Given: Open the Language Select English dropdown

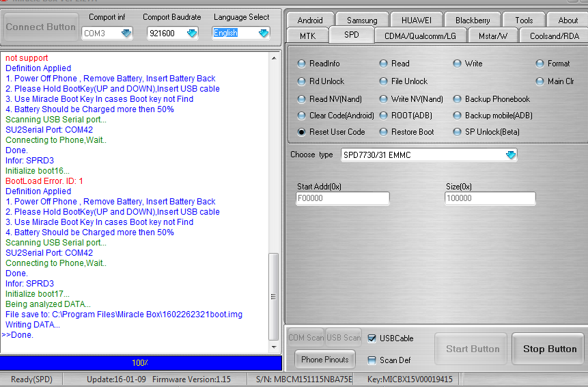Looking at the screenshot, I should point(264,34).
